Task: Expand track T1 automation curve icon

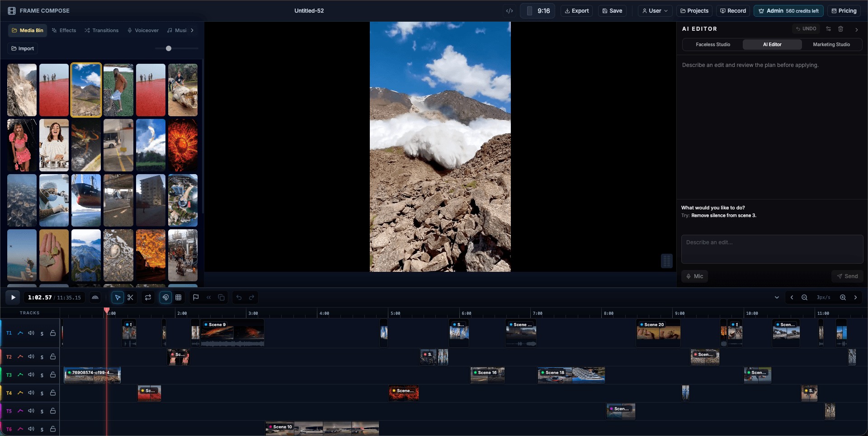Action: click(20, 333)
